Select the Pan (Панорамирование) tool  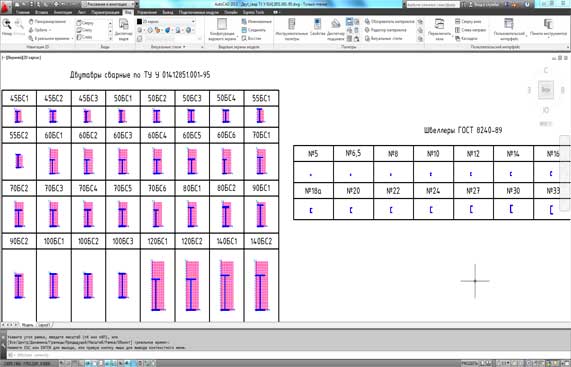48,22
